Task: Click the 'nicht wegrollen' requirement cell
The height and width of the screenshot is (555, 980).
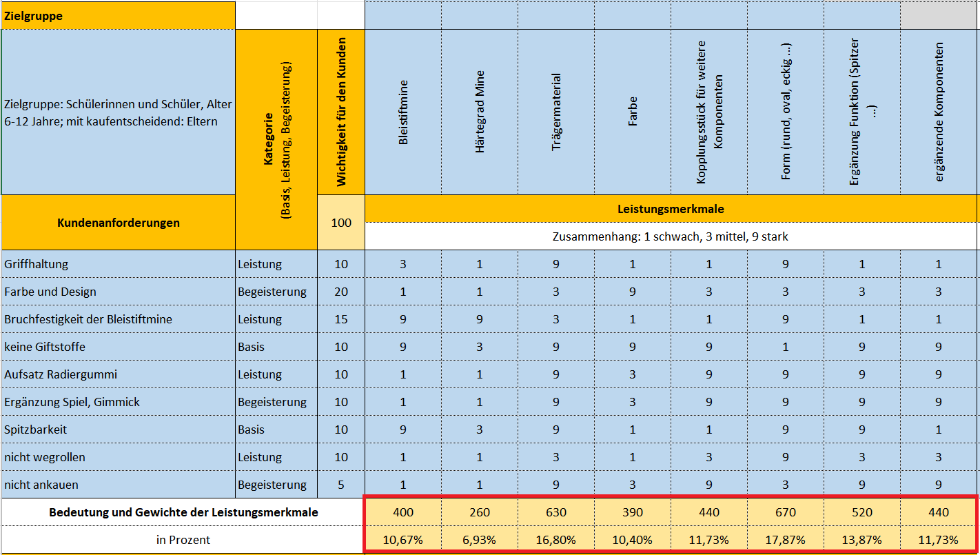Action: point(118,457)
